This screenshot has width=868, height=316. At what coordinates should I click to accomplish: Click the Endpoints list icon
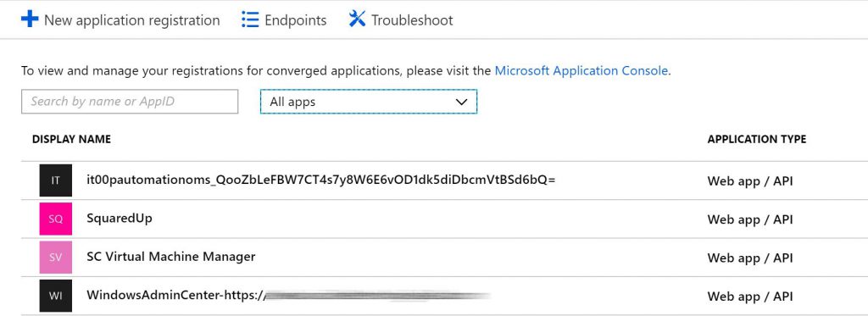point(250,20)
